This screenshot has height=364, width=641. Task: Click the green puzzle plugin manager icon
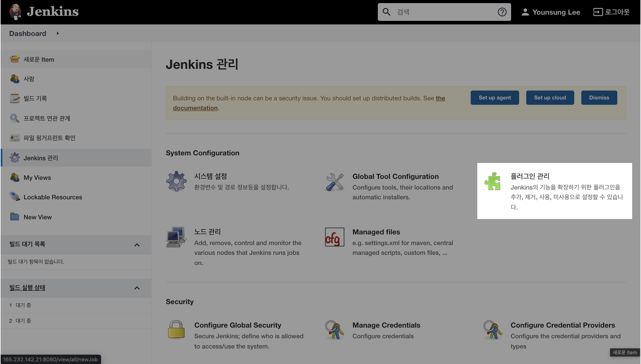coord(492,181)
